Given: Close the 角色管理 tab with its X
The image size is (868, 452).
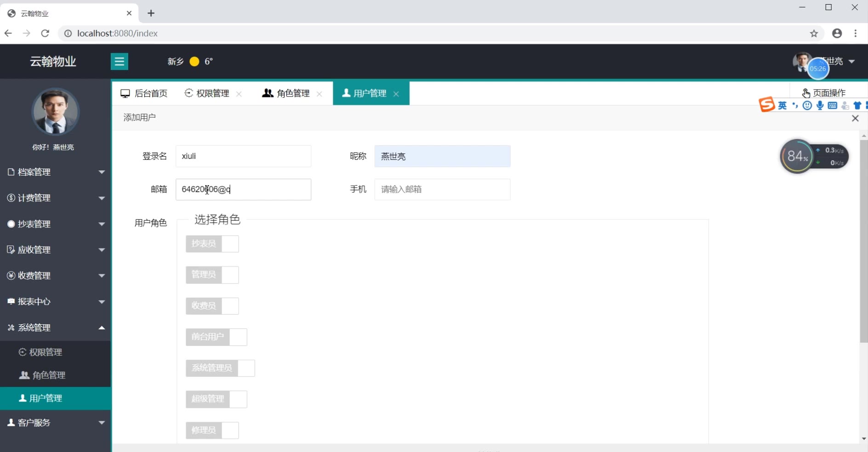Looking at the screenshot, I should click(320, 94).
